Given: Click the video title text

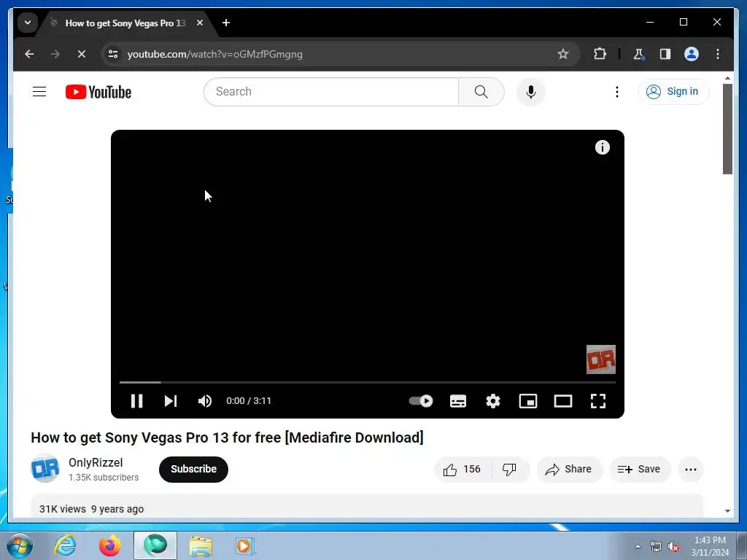Looking at the screenshot, I should click(x=228, y=437).
